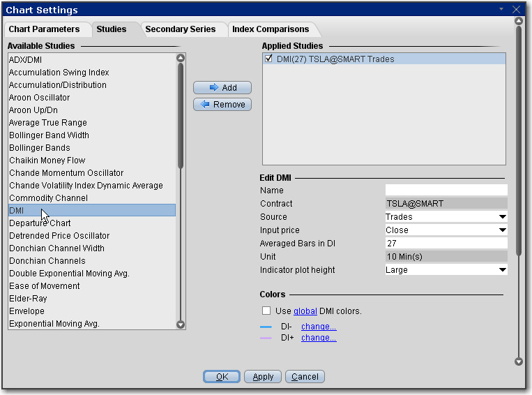Click the right panel scroll down arrow
Viewport: 532px width, 395px height.
[x=518, y=362]
